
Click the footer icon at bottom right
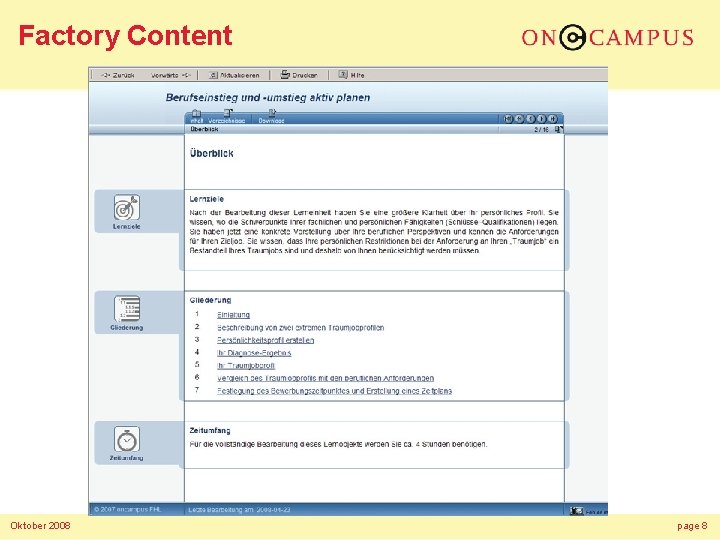click(x=576, y=511)
